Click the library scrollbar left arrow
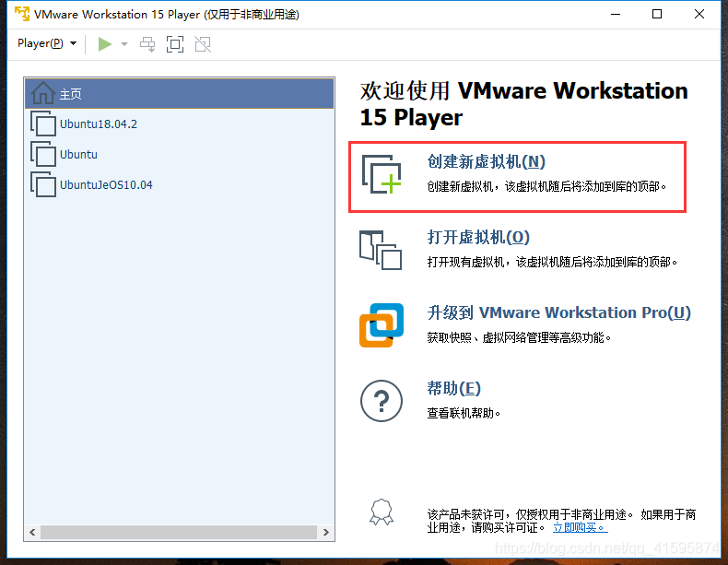 click(32, 532)
